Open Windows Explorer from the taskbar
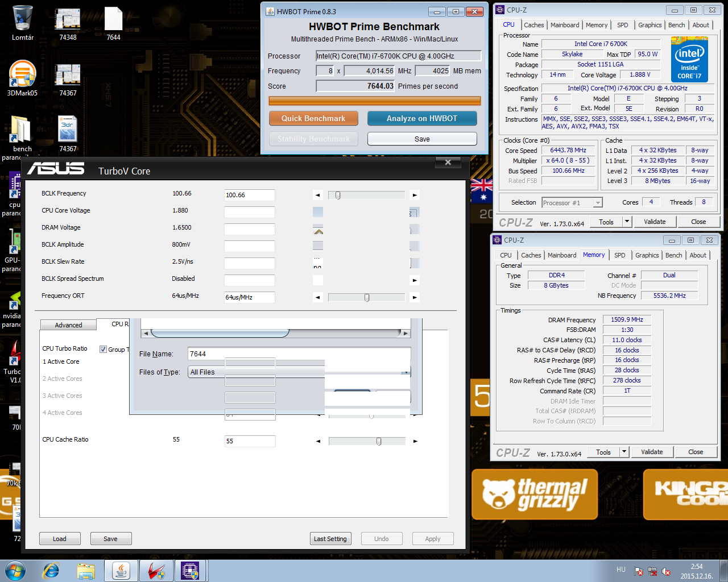 pos(86,571)
